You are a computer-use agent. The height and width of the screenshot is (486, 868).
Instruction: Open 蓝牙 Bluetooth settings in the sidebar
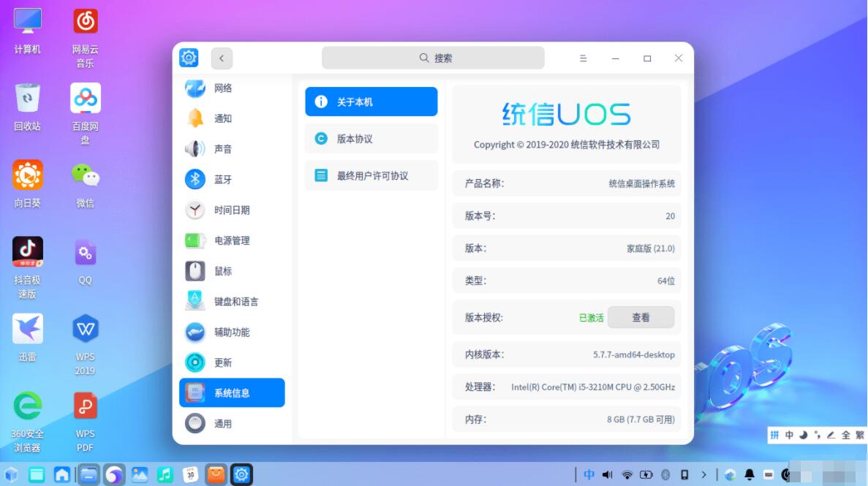click(x=232, y=179)
